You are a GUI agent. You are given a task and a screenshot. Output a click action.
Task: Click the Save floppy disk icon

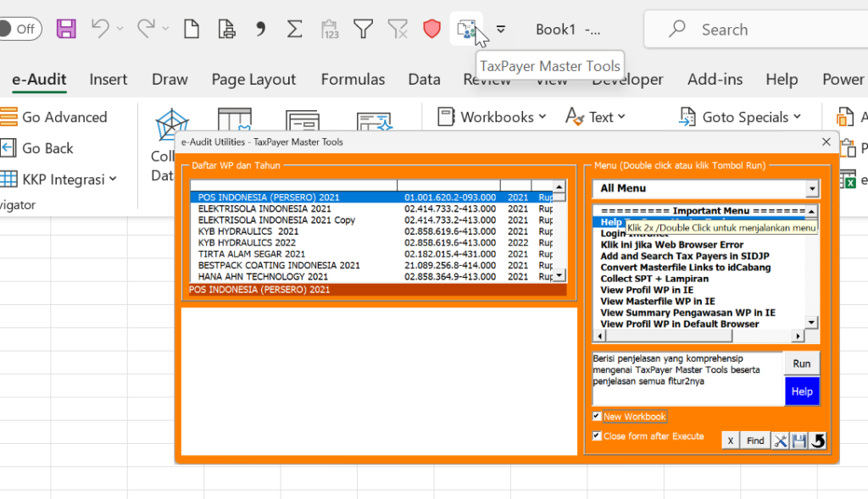pyautogui.click(x=66, y=29)
